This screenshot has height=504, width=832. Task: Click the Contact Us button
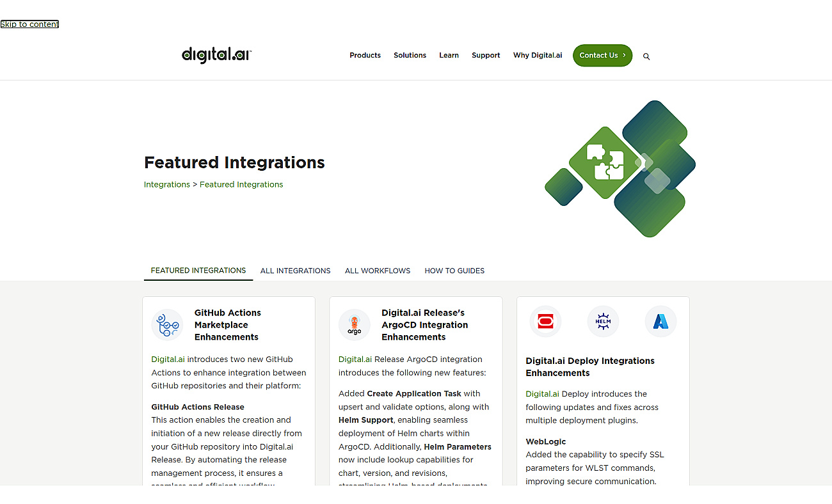pyautogui.click(x=602, y=55)
